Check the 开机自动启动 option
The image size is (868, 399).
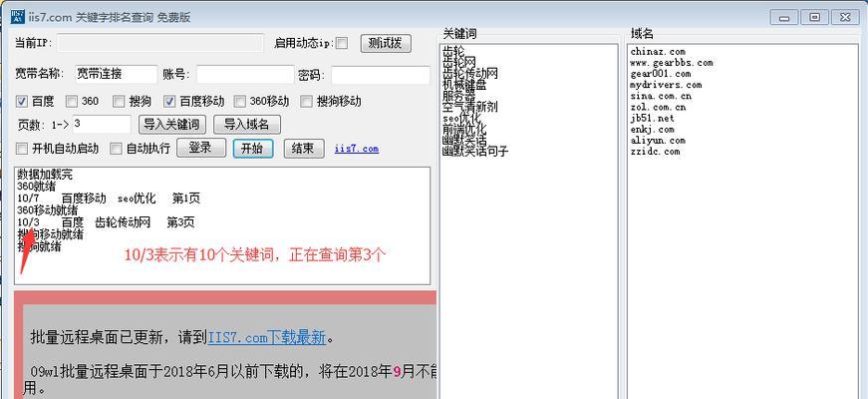pos(22,149)
